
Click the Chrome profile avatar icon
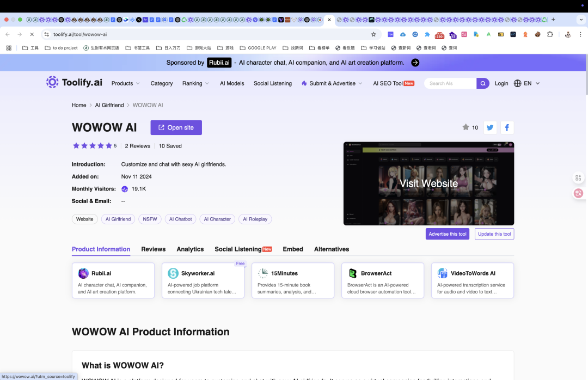point(568,34)
